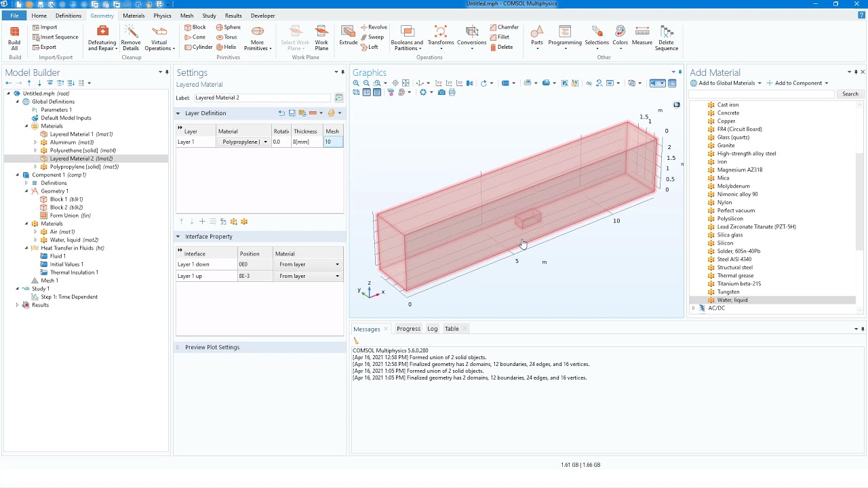
Task: Expand the Aluminum material node
Action: coord(35,142)
